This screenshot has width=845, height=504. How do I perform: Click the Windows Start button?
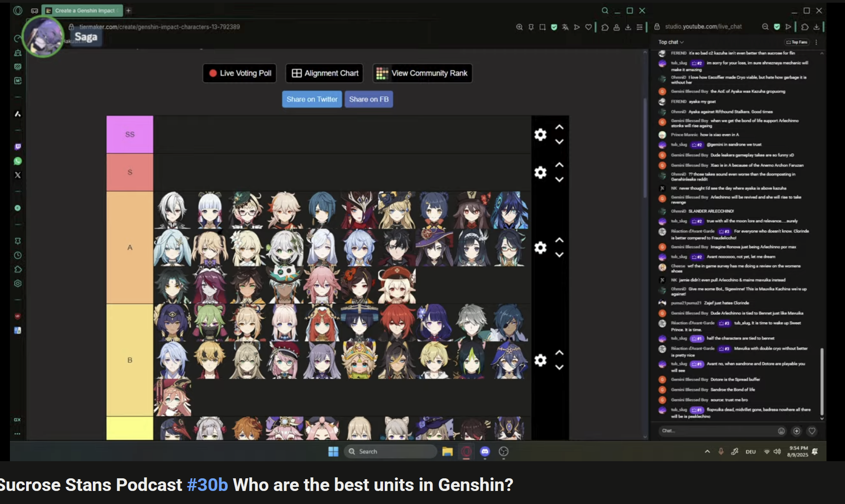(333, 451)
